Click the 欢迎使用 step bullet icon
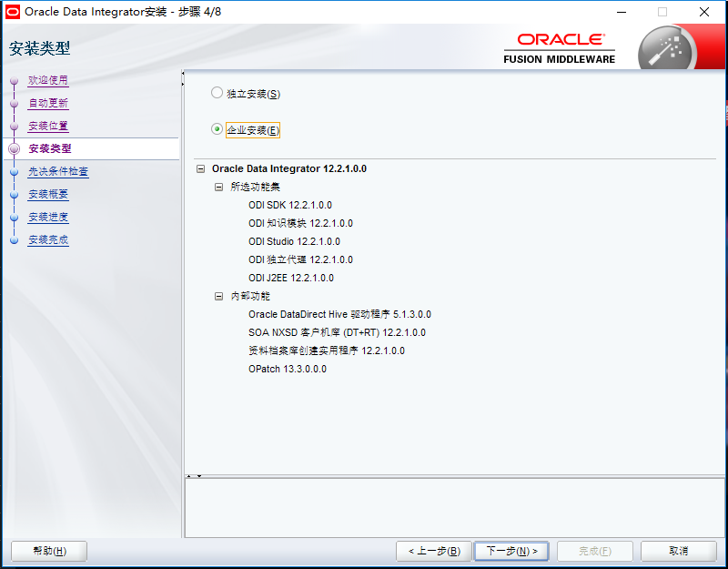This screenshot has height=569, width=728. (15, 81)
